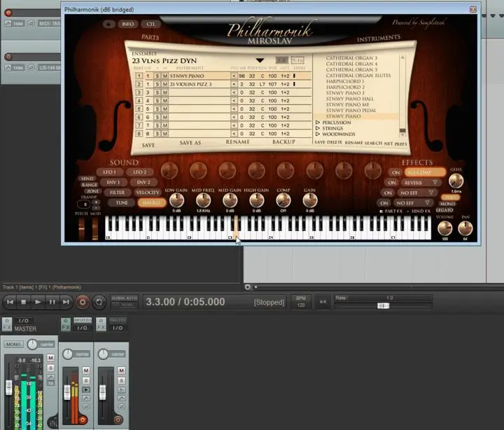
Task: Open the master track FX button
Action: click(7, 324)
